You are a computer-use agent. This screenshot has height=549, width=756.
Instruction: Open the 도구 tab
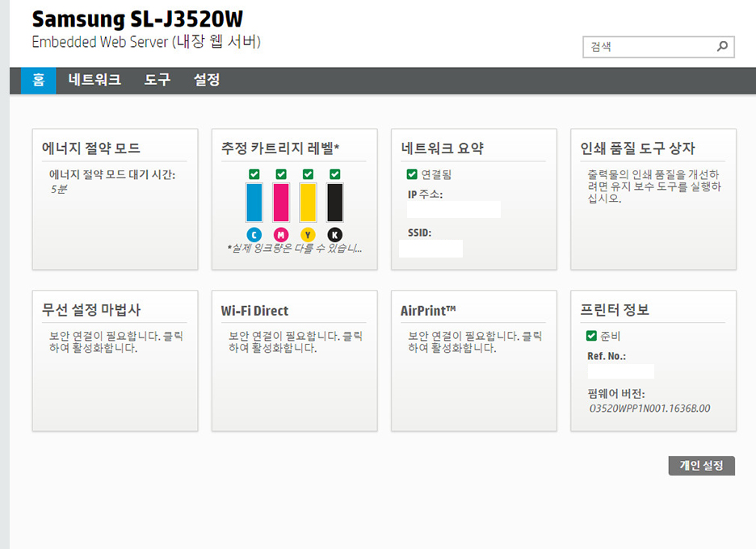157,80
